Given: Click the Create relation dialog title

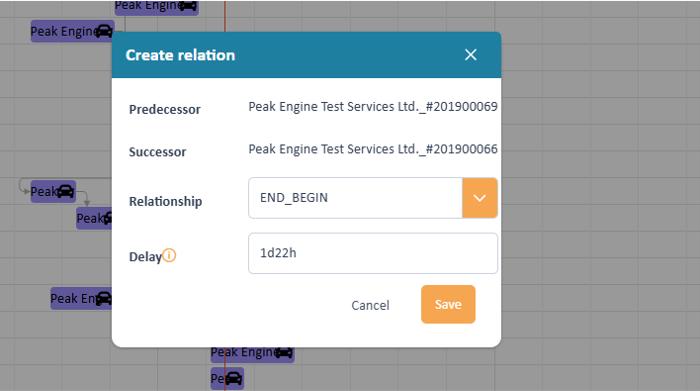Looking at the screenshot, I should click(180, 55).
